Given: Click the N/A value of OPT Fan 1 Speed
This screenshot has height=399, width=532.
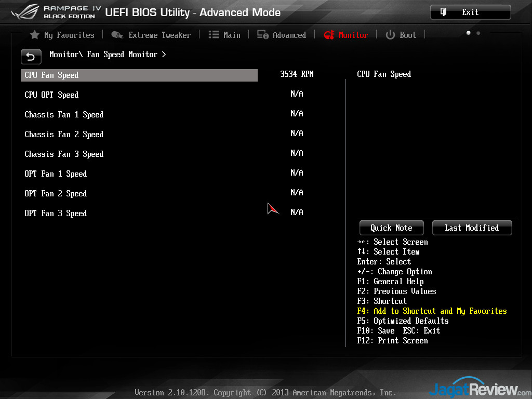Looking at the screenshot, I should point(297,172).
